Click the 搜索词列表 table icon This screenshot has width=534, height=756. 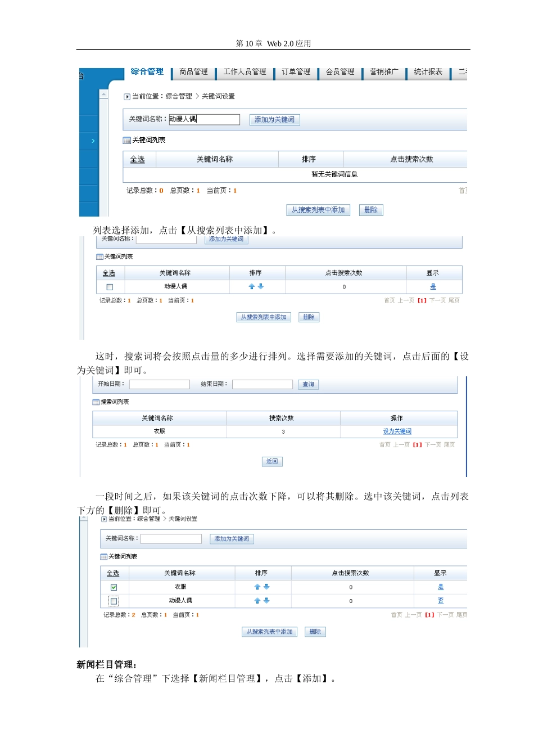(96, 402)
